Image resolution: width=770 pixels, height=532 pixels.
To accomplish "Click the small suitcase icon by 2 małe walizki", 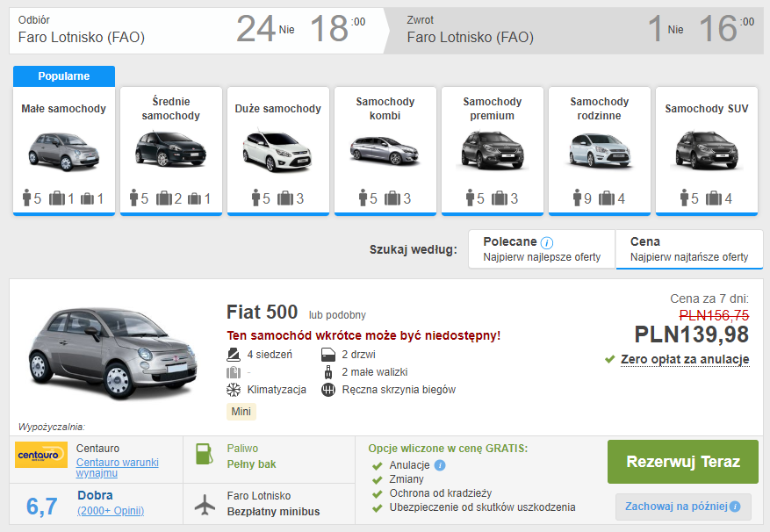I will click(x=328, y=372).
